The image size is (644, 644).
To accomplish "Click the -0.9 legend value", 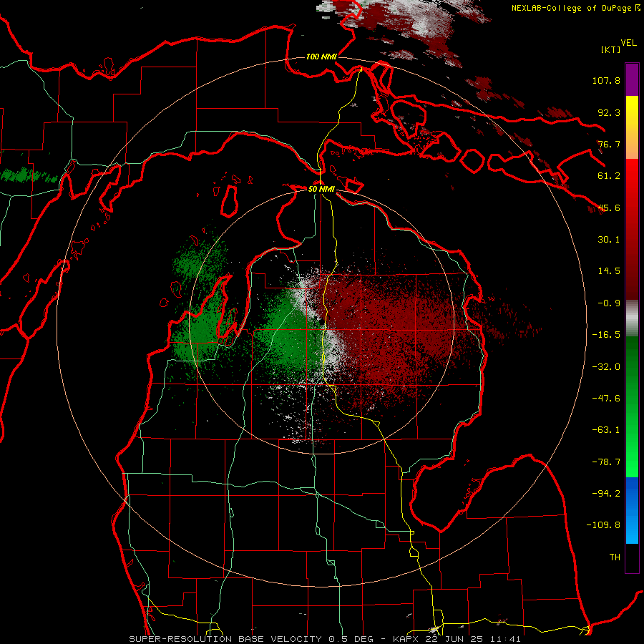I will pyautogui.click(x=609, y=303).
